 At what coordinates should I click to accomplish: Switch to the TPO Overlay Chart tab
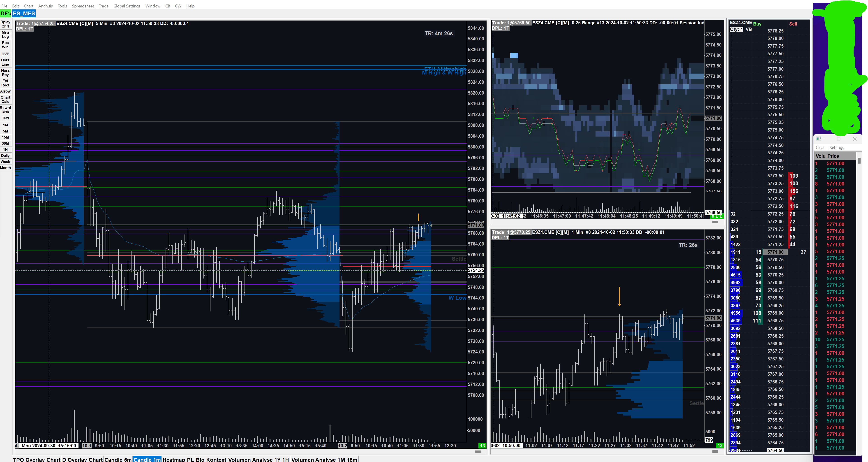click(37, 459)
